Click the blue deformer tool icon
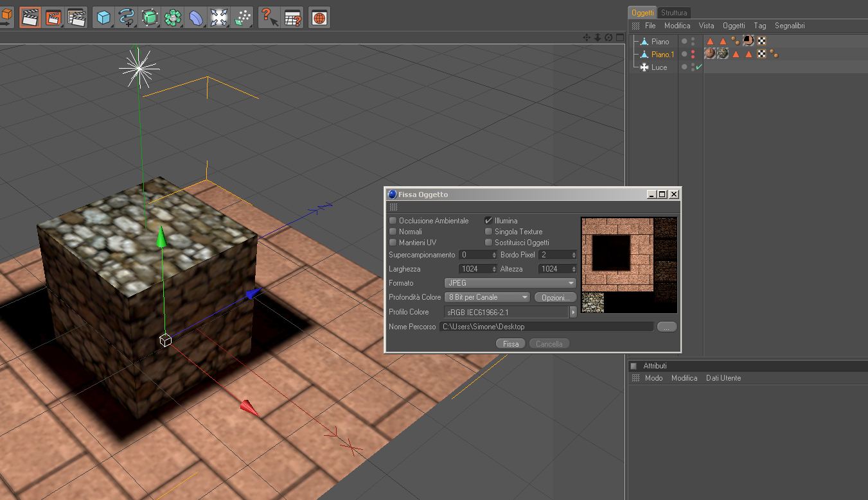 pos(195,17)
